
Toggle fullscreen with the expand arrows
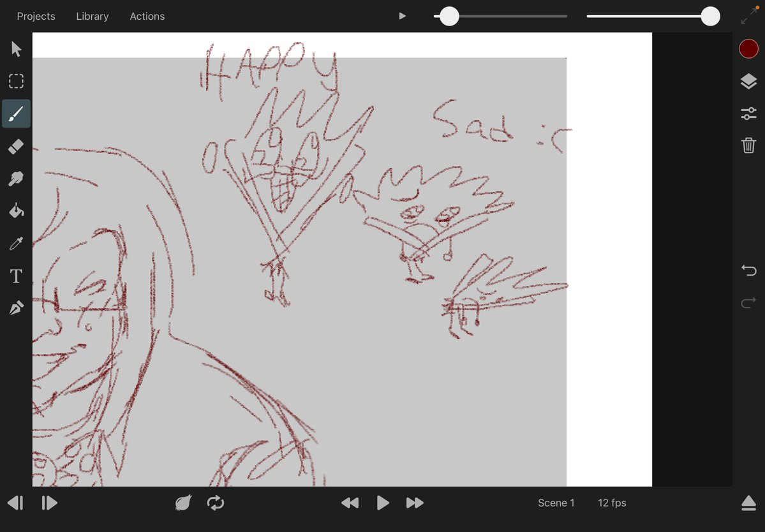point(750,15)
